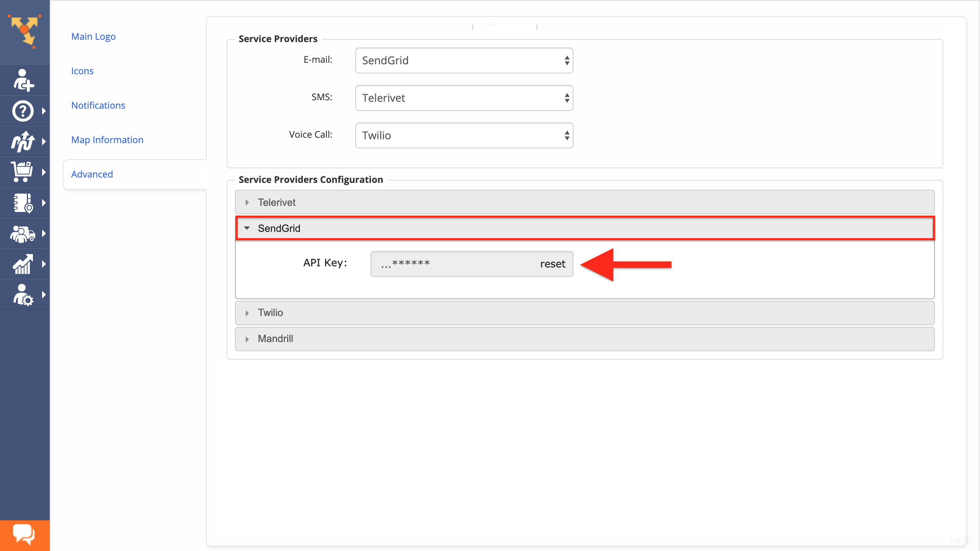
Task: Open the routes arrows sidebar icon
Action: [x=23, y=142]
